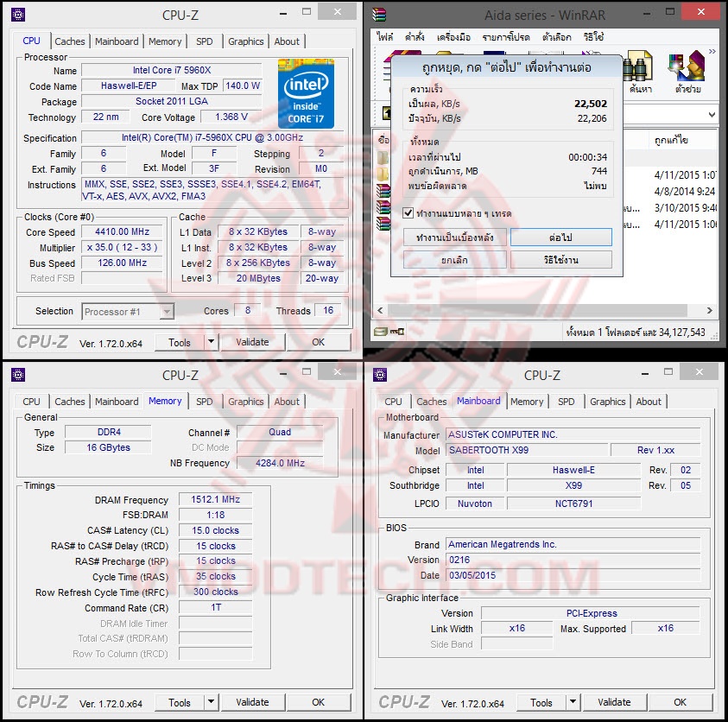Click the 'NCT6791' LPCIO value
Image resolution: width=728 pixels, height=722 pixels.
pyautogui.click(x=574, y=503)
